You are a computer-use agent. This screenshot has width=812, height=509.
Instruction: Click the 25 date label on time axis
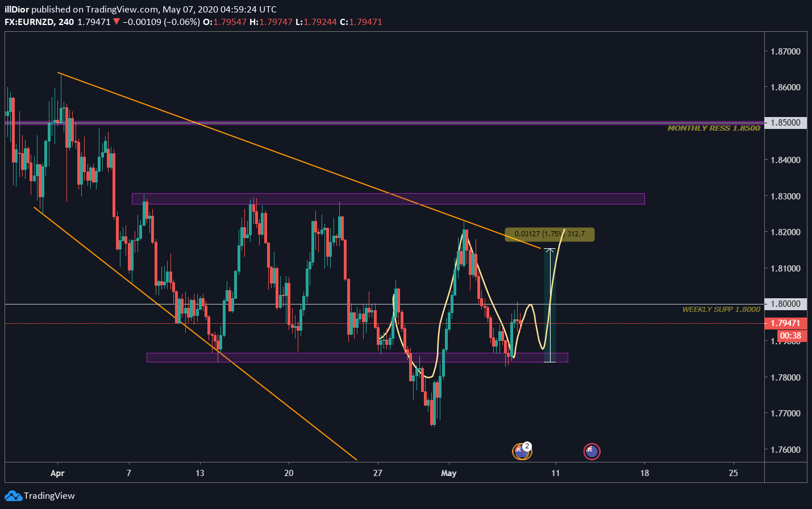click(733, 473)
